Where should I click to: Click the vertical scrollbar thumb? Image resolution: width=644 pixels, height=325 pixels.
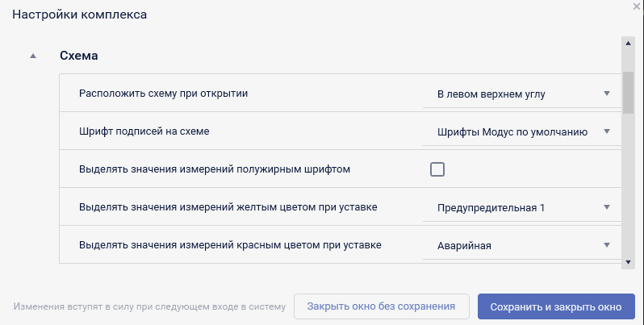pos(627,93)
